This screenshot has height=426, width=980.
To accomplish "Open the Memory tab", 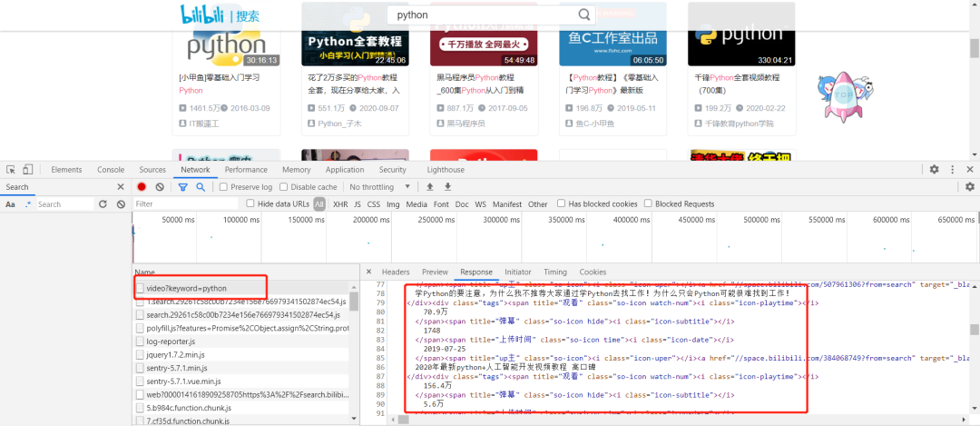I will click(x=296, y=170).
